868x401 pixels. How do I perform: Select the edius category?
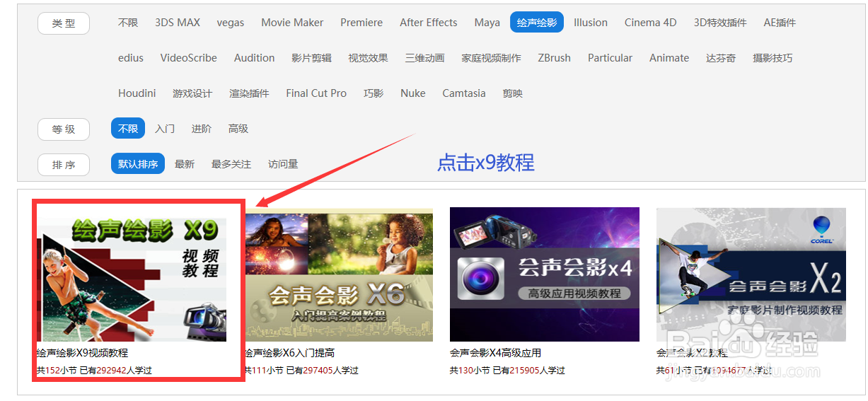pyautogui.click(x=131, y=58)
